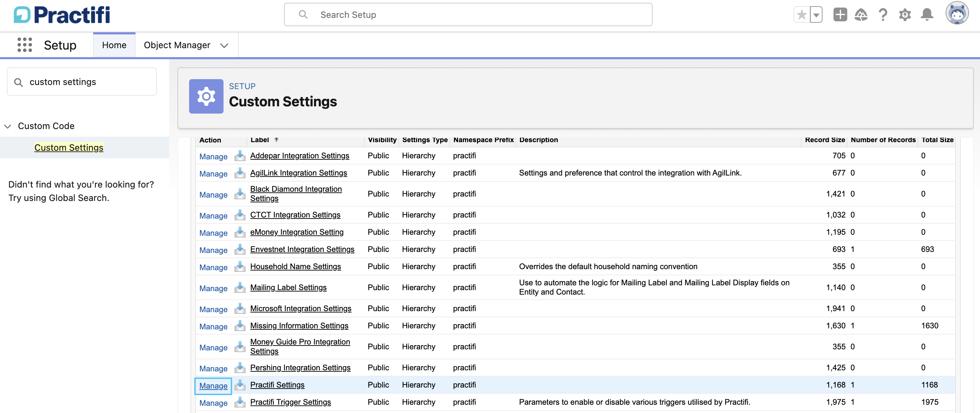
Task: Open the Help question mark icon
Action: [x=883, y=15]
